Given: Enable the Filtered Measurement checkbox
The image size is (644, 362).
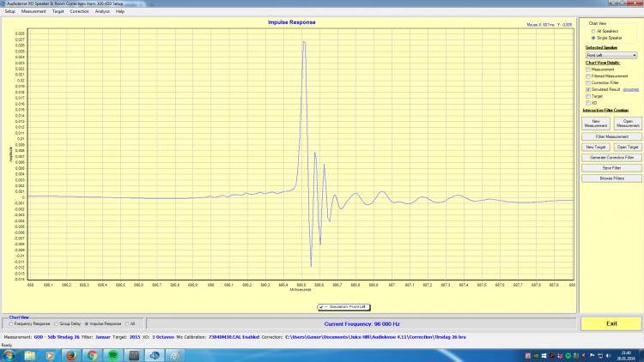Looking at the screenshot, I should [x=588, y=76].
